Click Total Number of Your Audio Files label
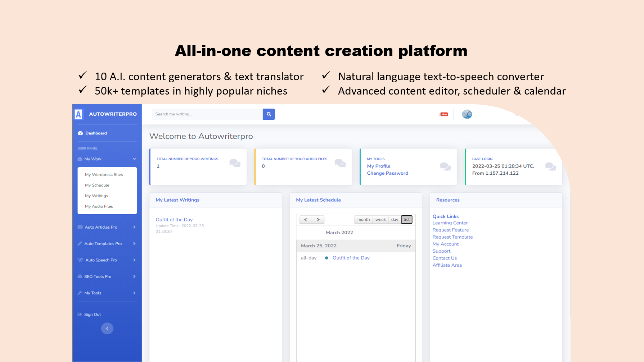 (x=294, y=159)
